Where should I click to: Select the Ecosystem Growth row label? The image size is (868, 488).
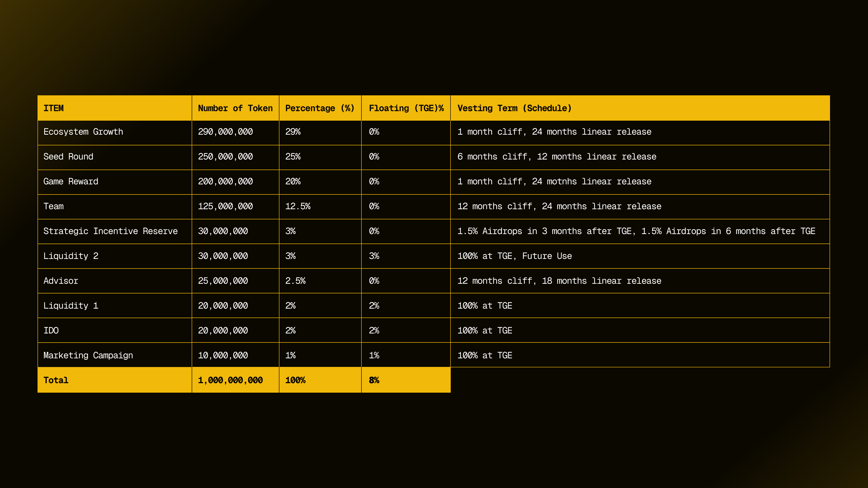83,132
